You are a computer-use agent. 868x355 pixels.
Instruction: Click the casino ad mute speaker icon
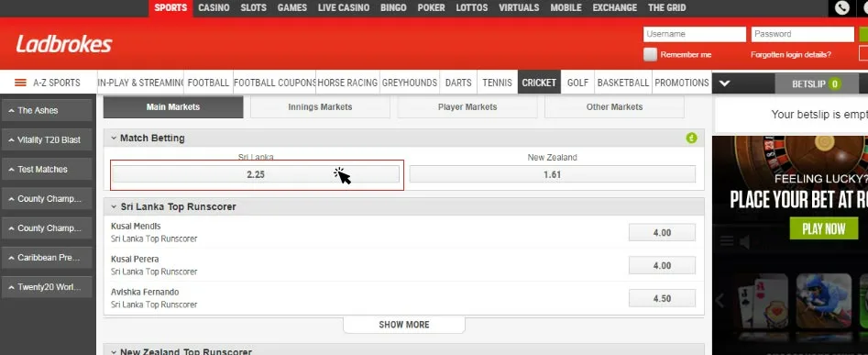click(744, 241)
